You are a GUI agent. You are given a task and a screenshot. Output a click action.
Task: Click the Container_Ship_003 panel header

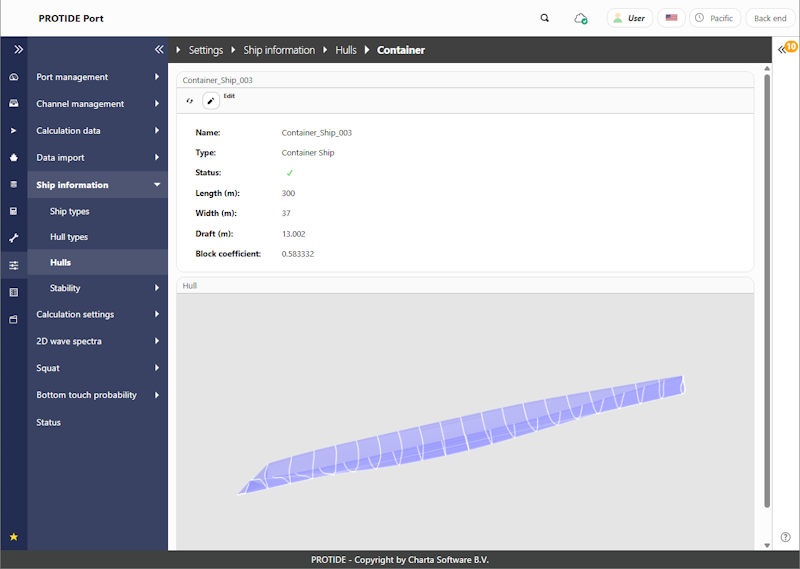coord(465,80)
